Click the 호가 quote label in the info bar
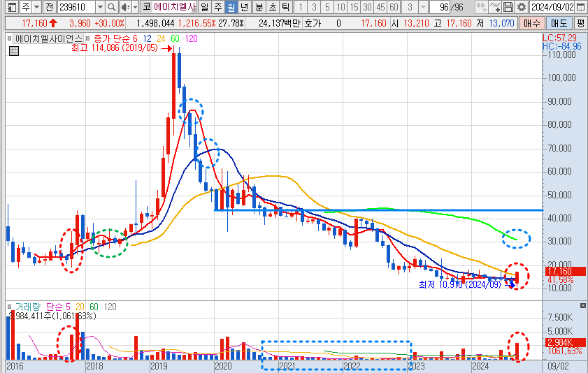Viewport: 588px width, 373px height. pos(313,23)
